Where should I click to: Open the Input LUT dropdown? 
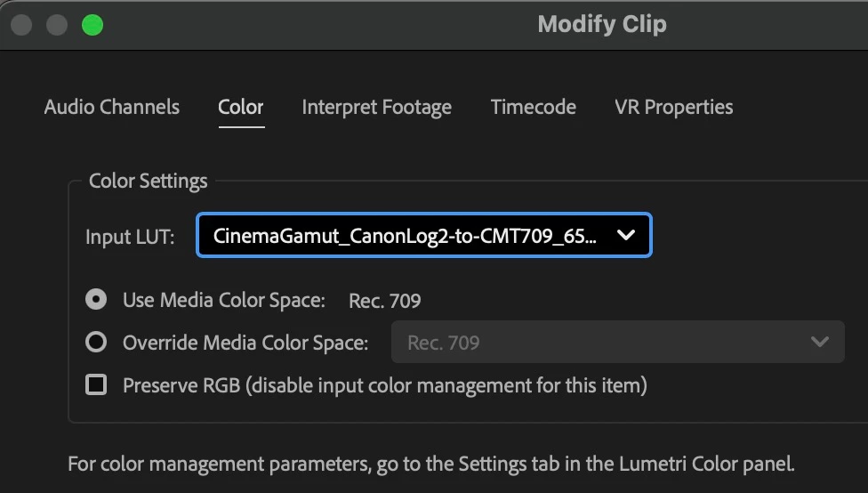pyautogui.click(x=424, y=236)
